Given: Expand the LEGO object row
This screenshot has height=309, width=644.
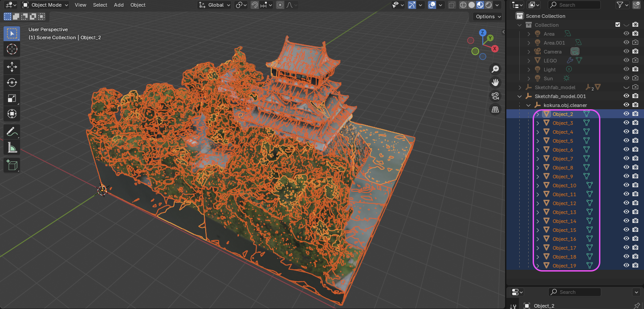Looking at the screenshot, I should click(529, 61).
